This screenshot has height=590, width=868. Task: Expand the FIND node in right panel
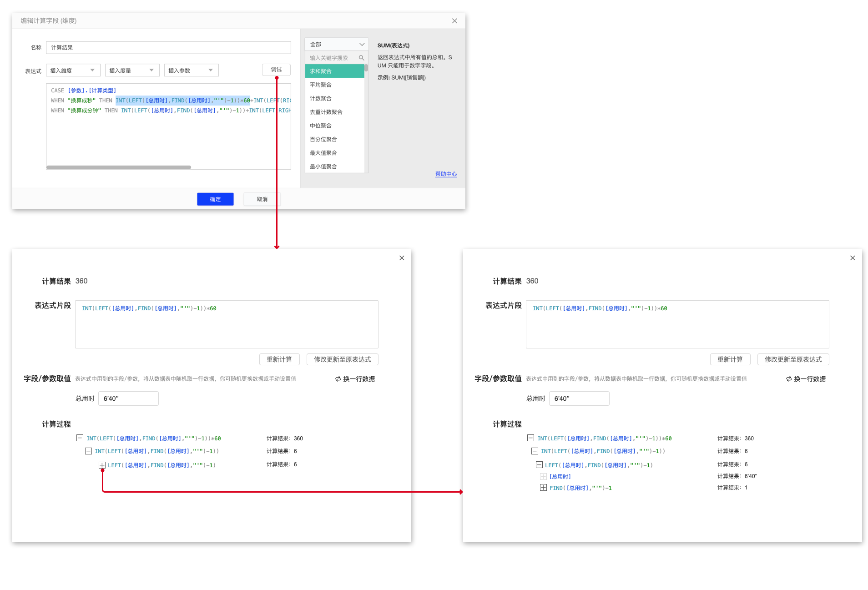543,488
